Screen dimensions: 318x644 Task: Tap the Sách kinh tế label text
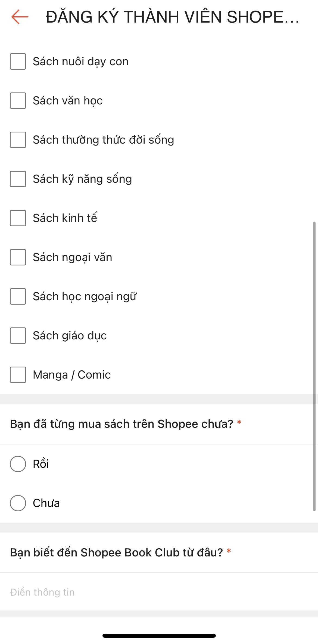(65, 218)
